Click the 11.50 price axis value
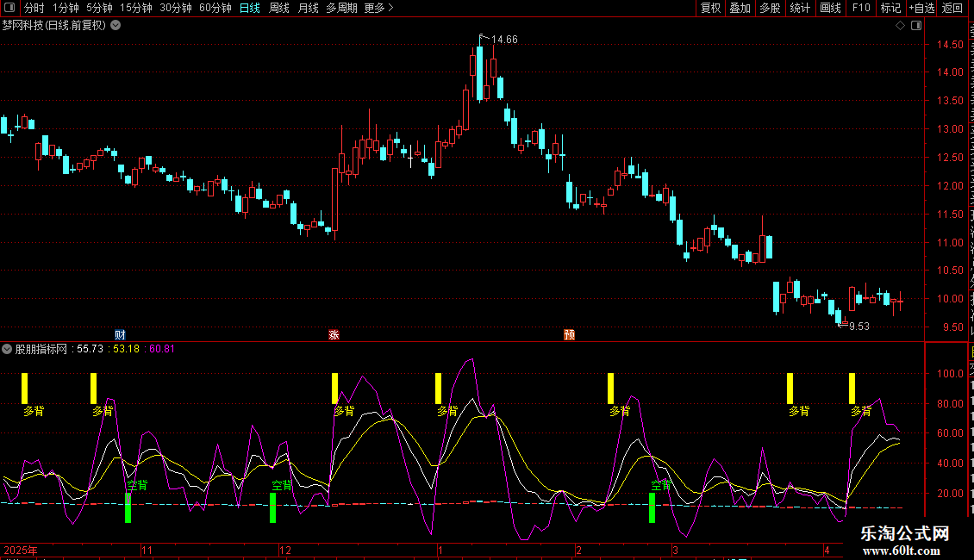This screenshot has height=560, width=974. coord(950,215)
